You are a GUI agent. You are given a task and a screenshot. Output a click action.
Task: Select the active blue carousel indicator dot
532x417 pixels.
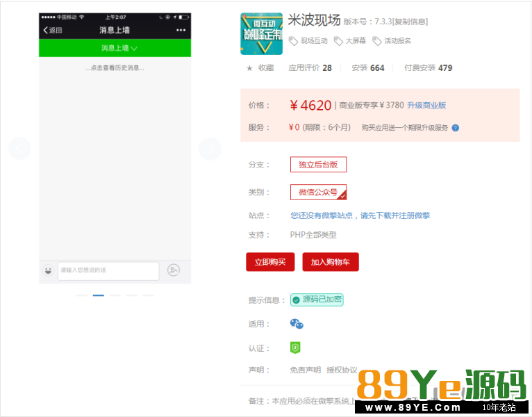pos(99,295)
